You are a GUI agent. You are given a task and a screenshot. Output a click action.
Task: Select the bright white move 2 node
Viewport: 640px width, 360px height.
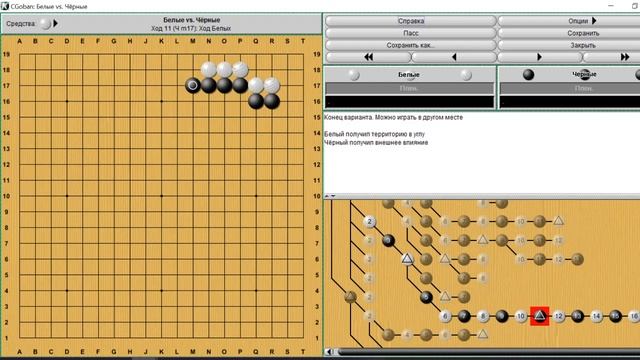[369, 222]
